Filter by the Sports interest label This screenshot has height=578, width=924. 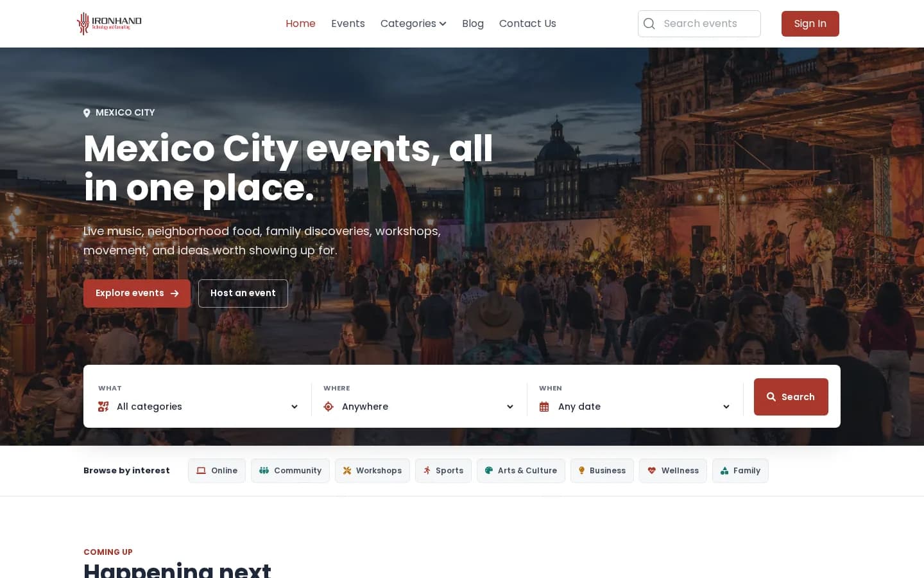449,471
